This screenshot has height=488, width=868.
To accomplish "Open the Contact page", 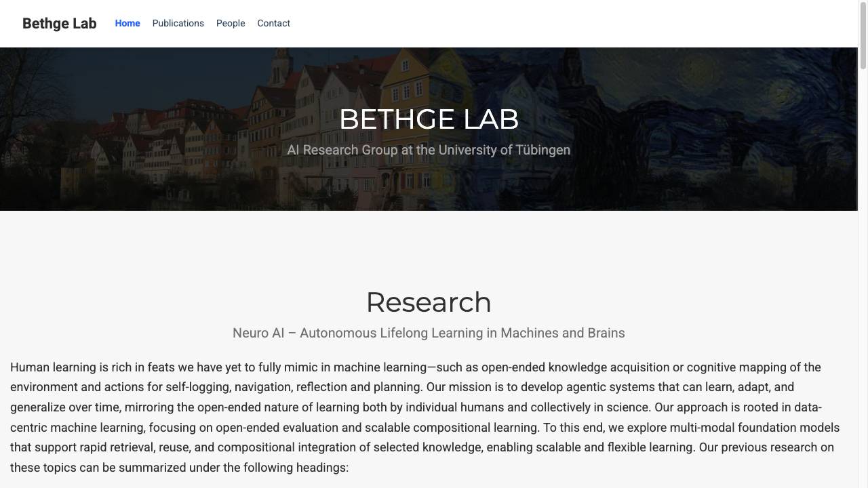I will pos(273,23).
